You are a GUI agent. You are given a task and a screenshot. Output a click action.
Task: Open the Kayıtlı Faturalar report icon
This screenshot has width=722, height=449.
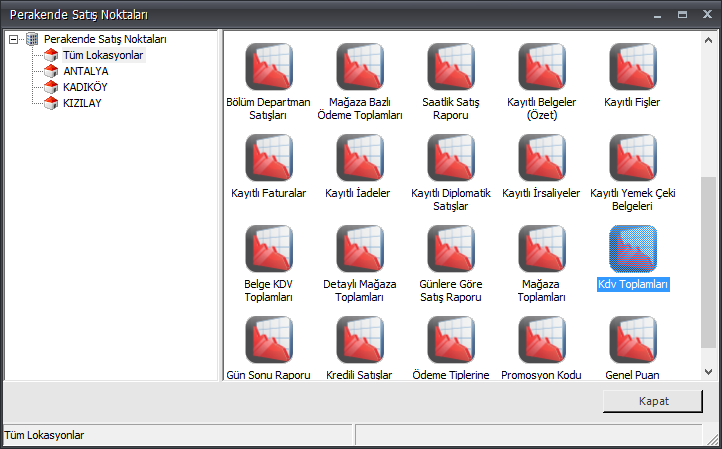coord(269,158)
